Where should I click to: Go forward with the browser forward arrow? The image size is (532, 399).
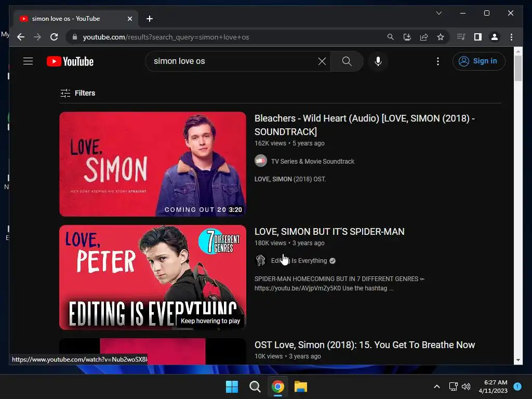click(x=37, y=37)
